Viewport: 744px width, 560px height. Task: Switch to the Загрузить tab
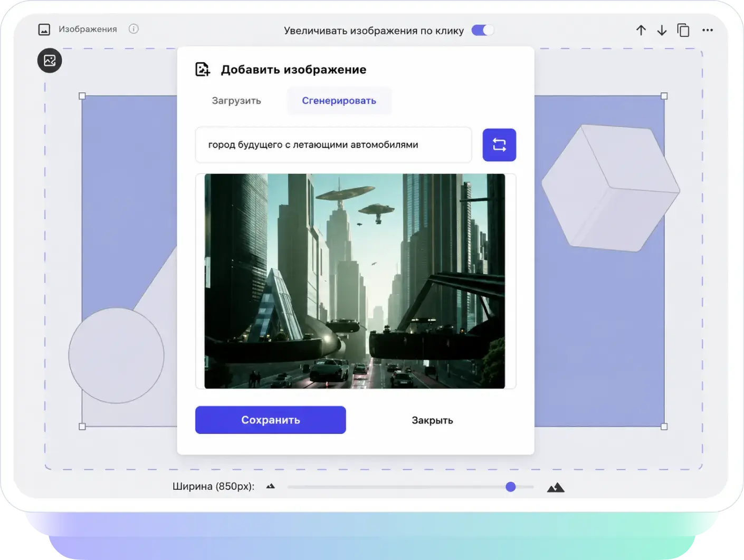tap(236, 101)
